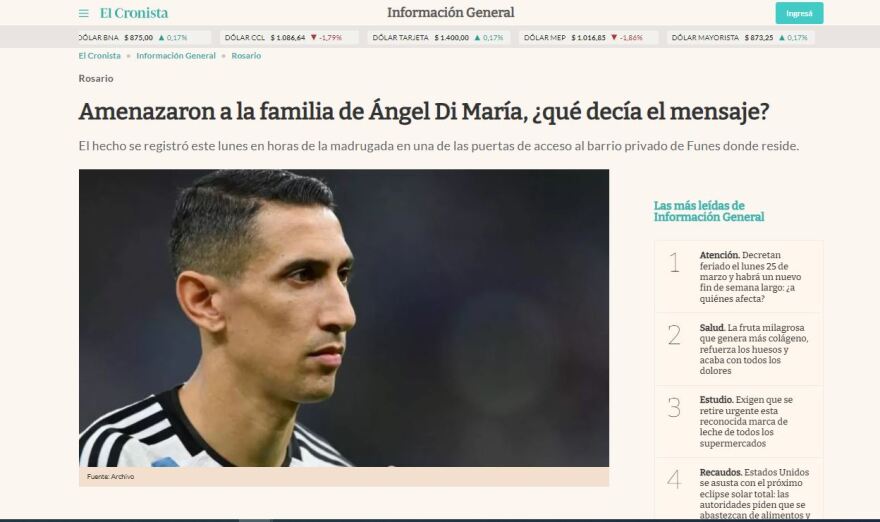The width and height of the screenshot is (880, 522).
Task: Select the Dólar Mayorista ticker item
Action: point(741,38)
